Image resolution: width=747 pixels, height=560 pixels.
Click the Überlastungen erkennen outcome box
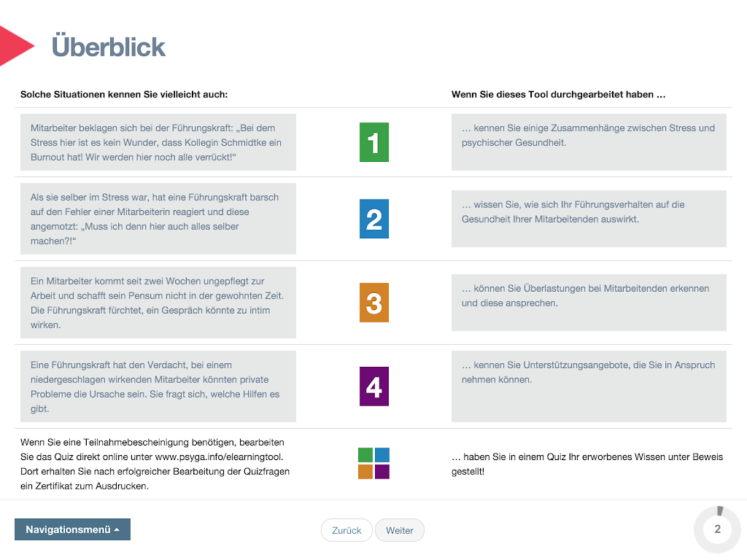pos(589,303)
